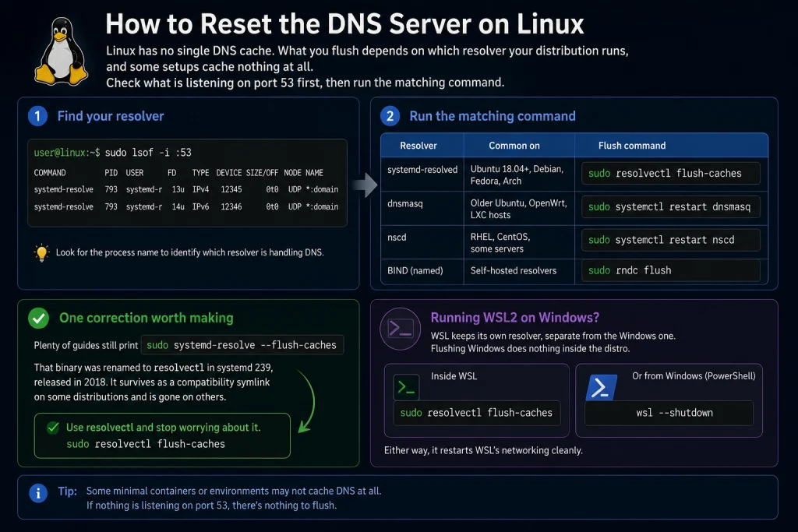This screenshot has width=798, height=532.
Task: Click the device number 12346
Action: 231,206
